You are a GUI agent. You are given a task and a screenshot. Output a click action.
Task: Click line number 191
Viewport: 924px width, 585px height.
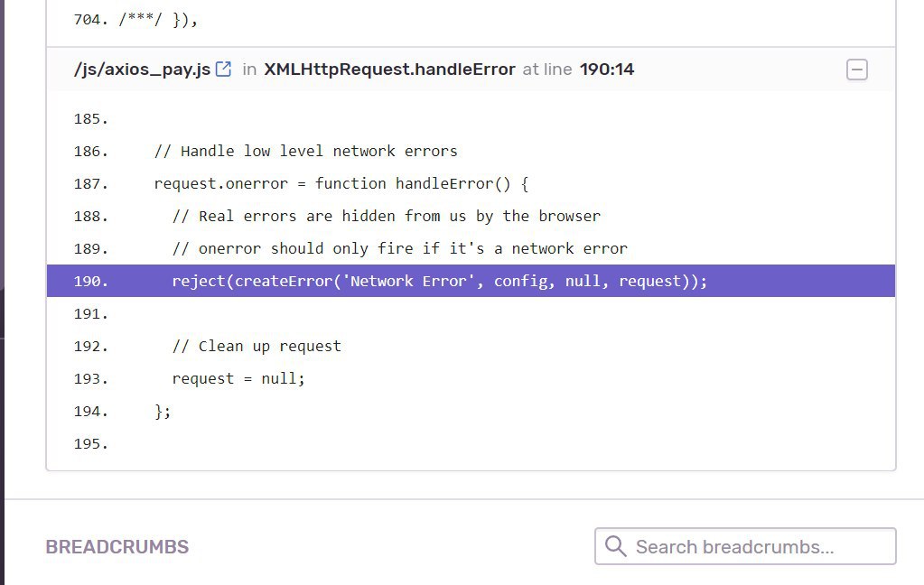[90, 314]
